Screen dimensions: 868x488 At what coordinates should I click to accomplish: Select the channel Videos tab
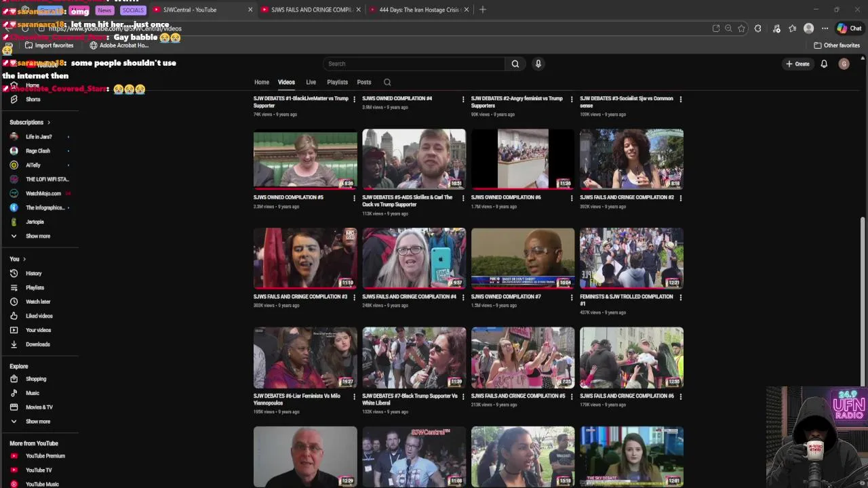click(x=286, y=82)
